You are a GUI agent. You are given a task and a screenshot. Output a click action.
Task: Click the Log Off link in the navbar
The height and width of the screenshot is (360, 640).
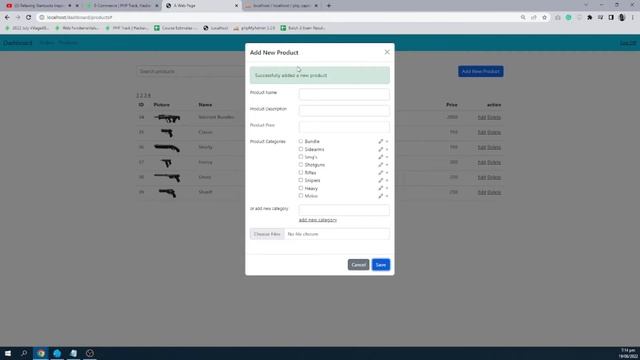(x=628, y=43)
